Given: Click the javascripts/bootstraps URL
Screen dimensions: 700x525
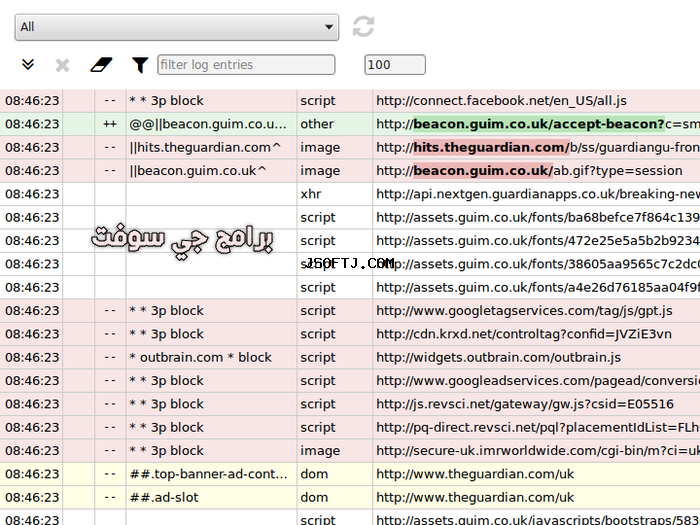Looking at the screenshot, I should point(538,520).
